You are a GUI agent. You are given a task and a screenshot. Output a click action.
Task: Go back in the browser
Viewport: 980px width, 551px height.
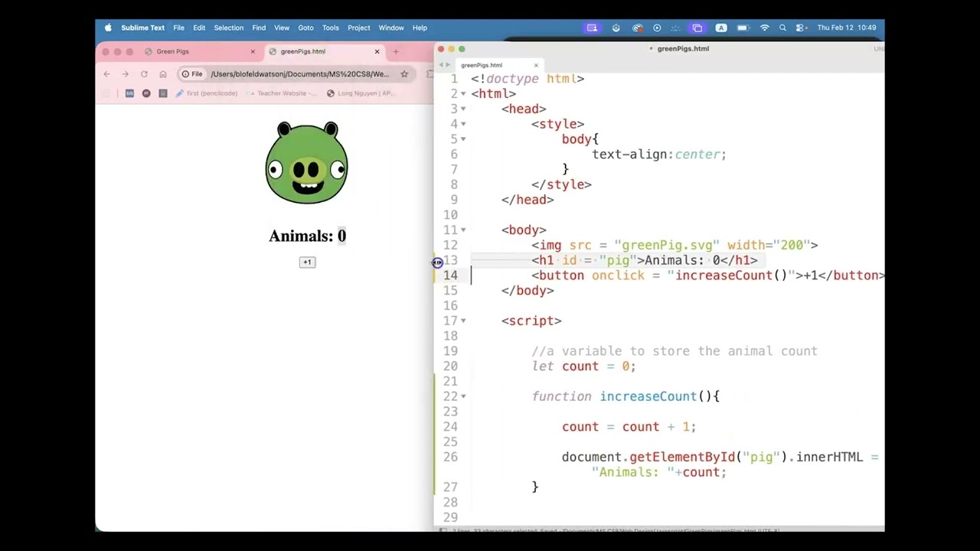point(106,74)
